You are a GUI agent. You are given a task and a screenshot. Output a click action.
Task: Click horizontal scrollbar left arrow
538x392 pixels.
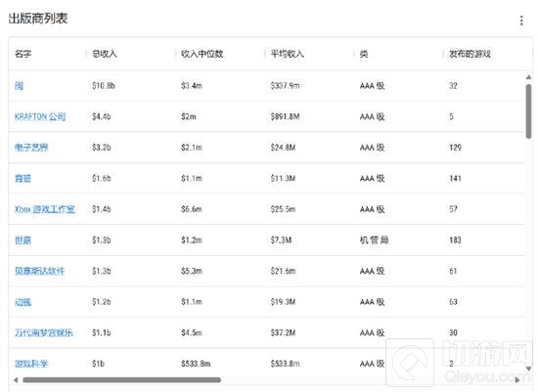[16, 380]
